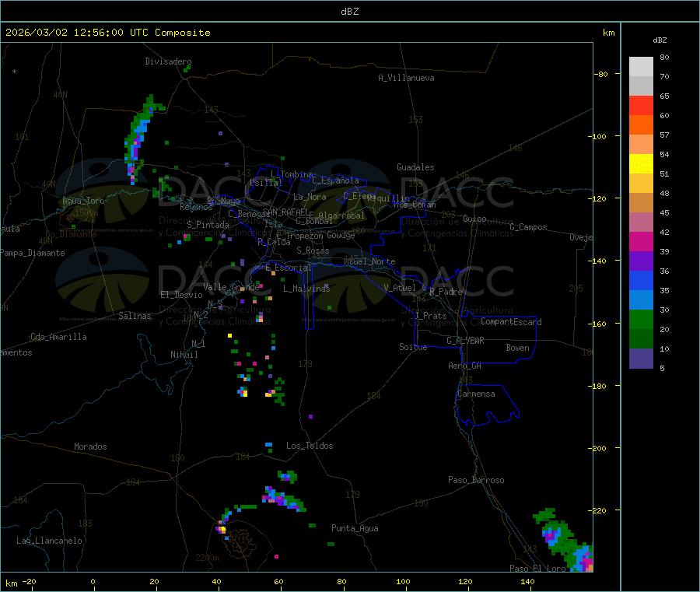Click the Guadales map label
The image size is (700, 592).
coord(415,167)
